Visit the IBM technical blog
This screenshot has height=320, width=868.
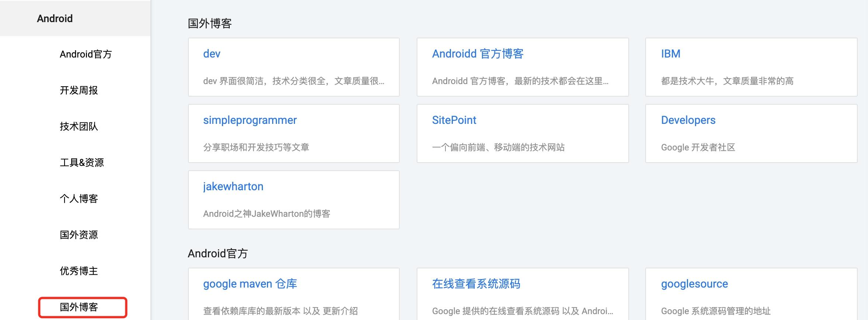671,54
